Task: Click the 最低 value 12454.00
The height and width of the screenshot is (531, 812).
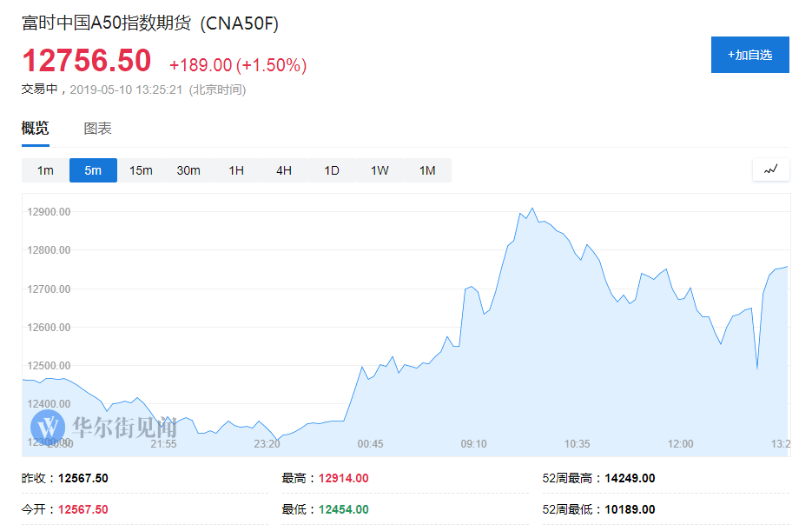Action: point(344,509)
